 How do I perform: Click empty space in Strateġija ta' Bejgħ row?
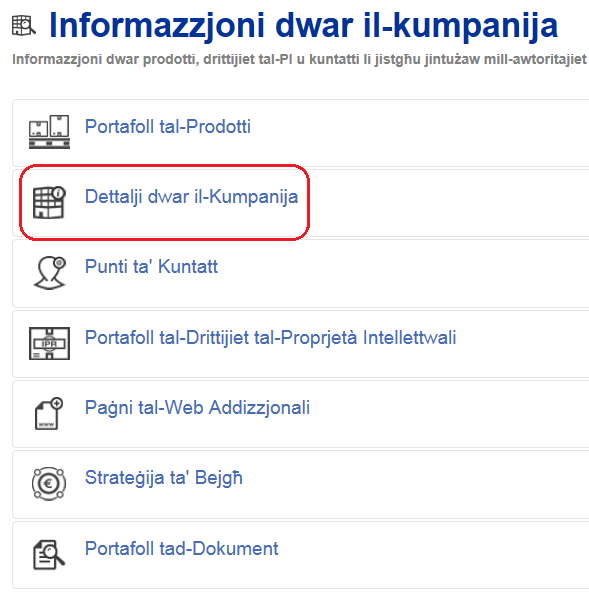415,484
